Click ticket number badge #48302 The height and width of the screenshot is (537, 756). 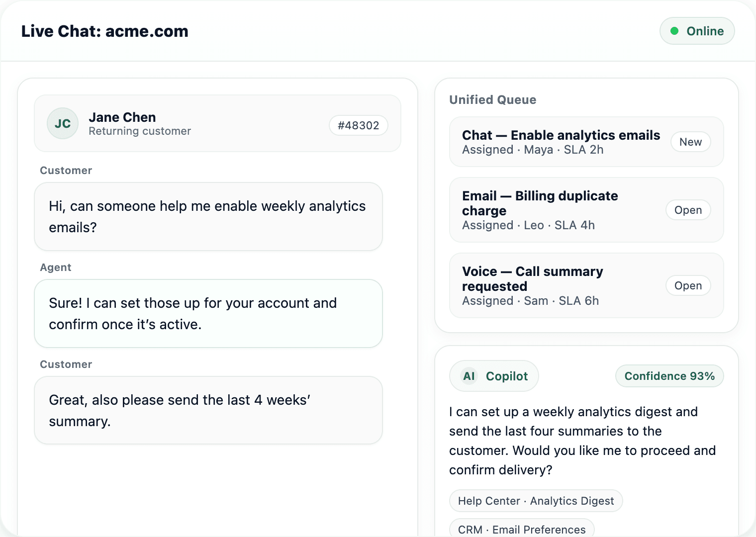click(358, 125)
